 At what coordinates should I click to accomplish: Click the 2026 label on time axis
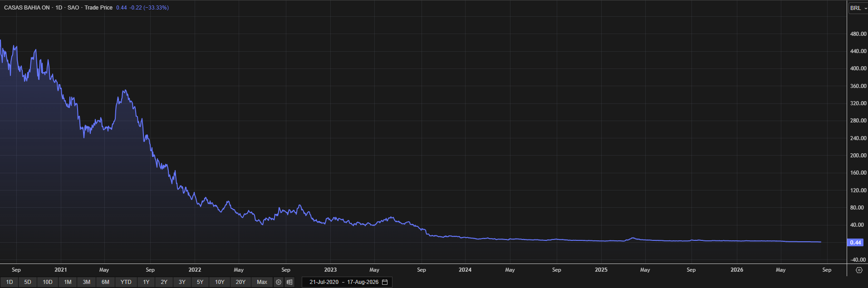click(x=737, y=270)
